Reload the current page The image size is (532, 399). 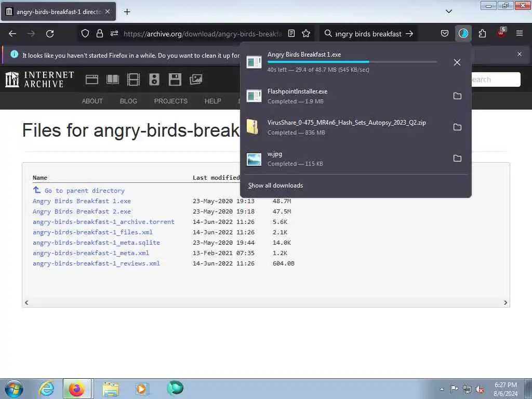[x=50, y=34]
